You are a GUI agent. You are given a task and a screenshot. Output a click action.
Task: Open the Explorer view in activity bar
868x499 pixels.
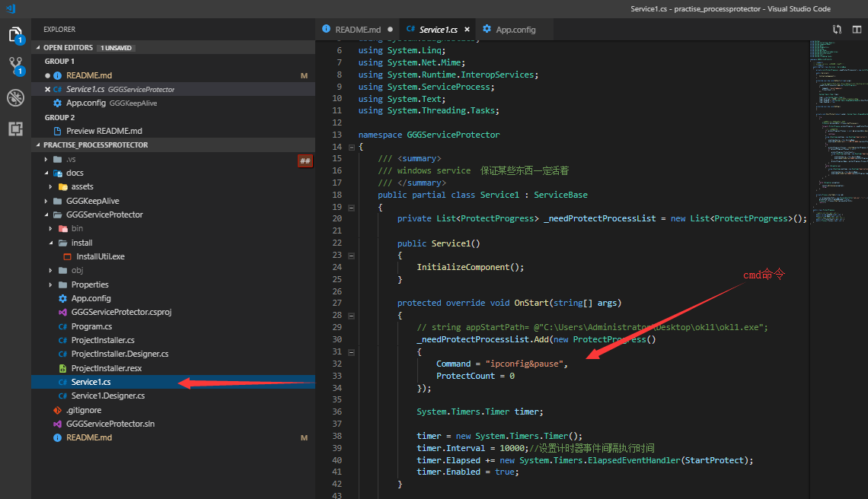(15, 36)
